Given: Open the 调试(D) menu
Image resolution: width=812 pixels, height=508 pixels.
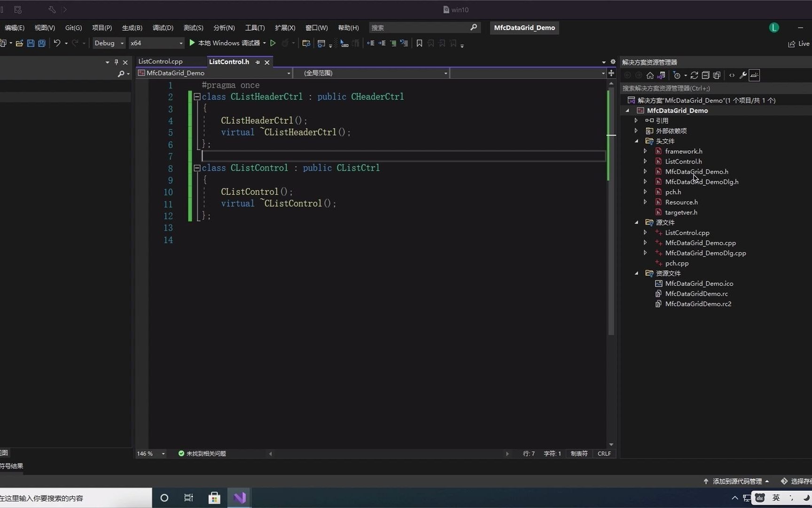Looking at the screenshot, I should 163,28.
